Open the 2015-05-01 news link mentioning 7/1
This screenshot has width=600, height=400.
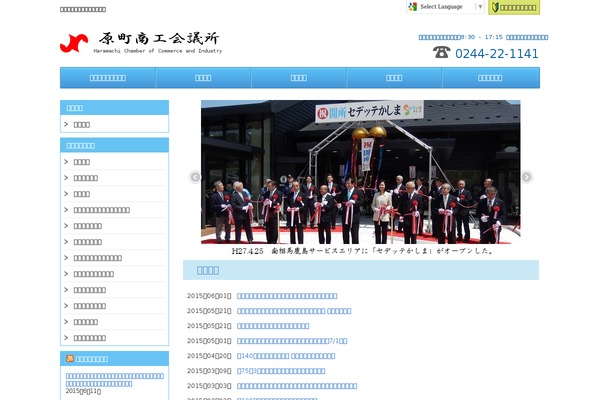(292, 341)
